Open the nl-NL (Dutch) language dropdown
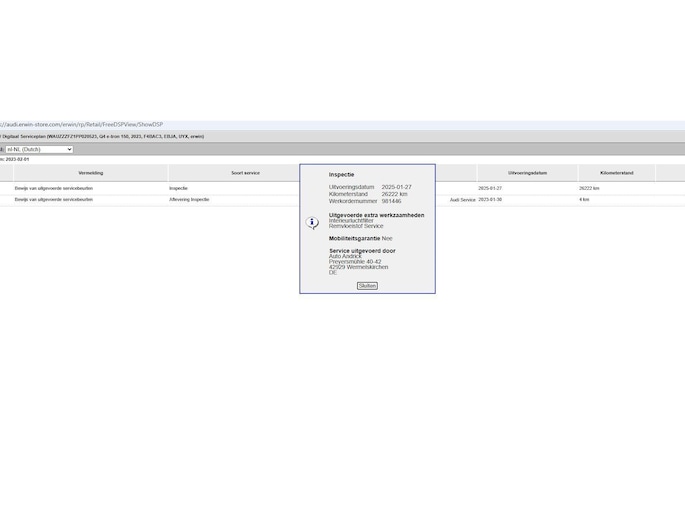Image resolution: width=685 pixels, height=514 pixels. click(38, 149)
